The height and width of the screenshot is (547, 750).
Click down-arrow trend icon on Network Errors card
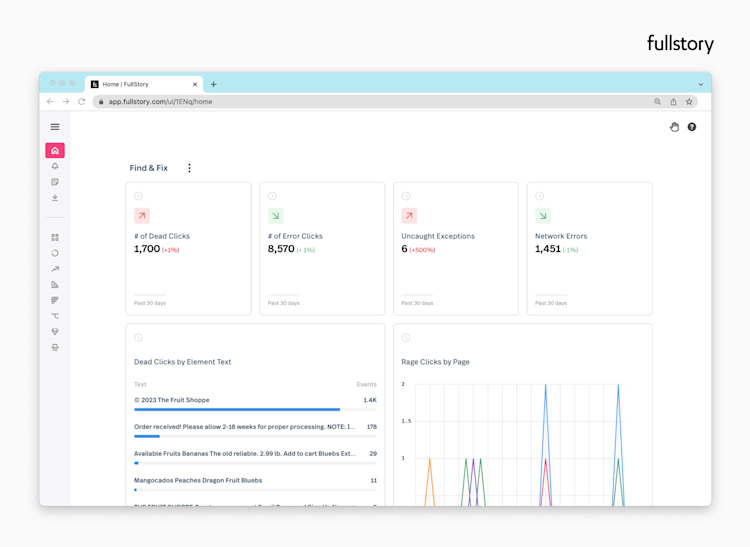[x=543, y=216]
